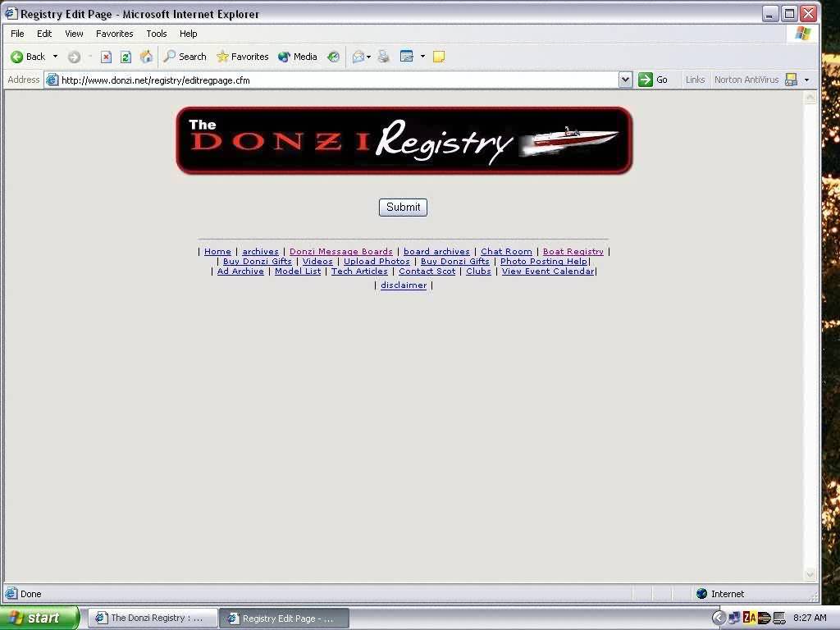Open the board archives link

[436, 251]
